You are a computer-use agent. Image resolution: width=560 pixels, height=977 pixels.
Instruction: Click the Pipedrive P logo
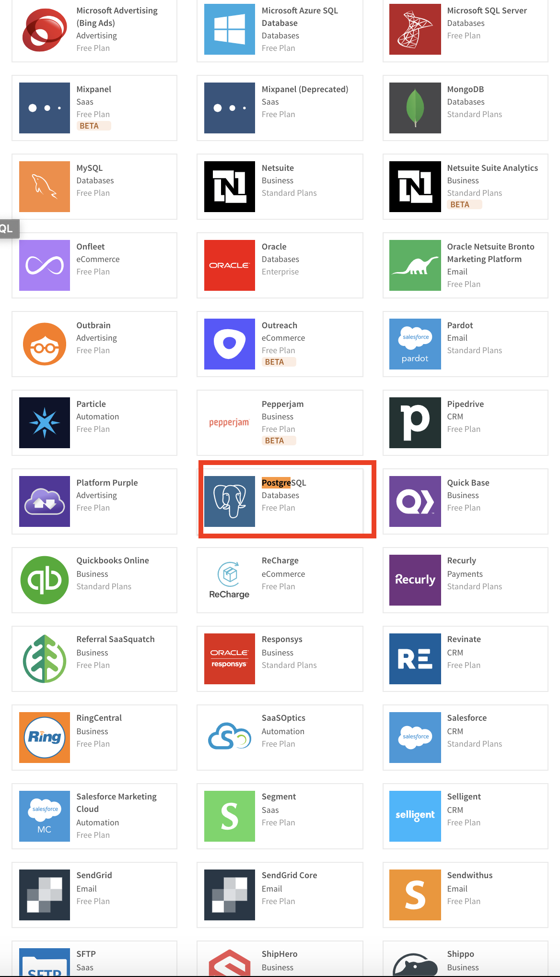coord(415,423)
